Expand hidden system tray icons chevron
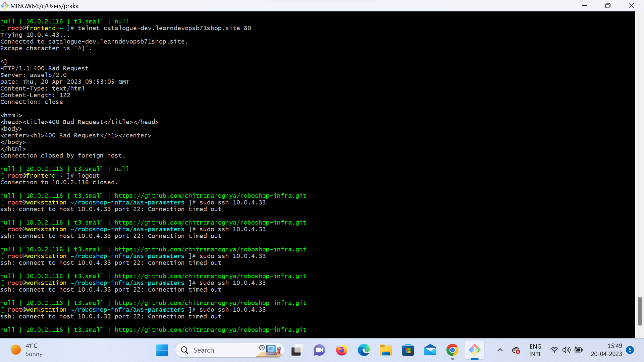 click(x=500, y=350)
